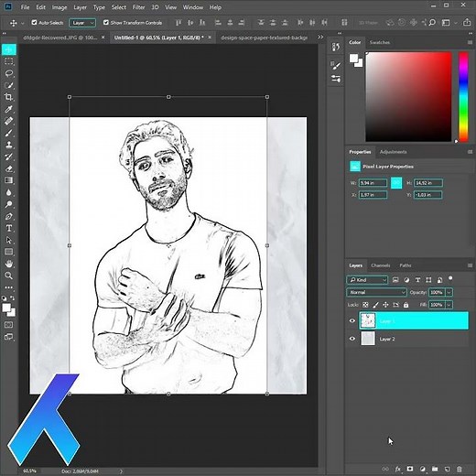476x476 pixels.
Task: Open the Auto-Select Layer dropdown
Action: click(x=82, y=23)
